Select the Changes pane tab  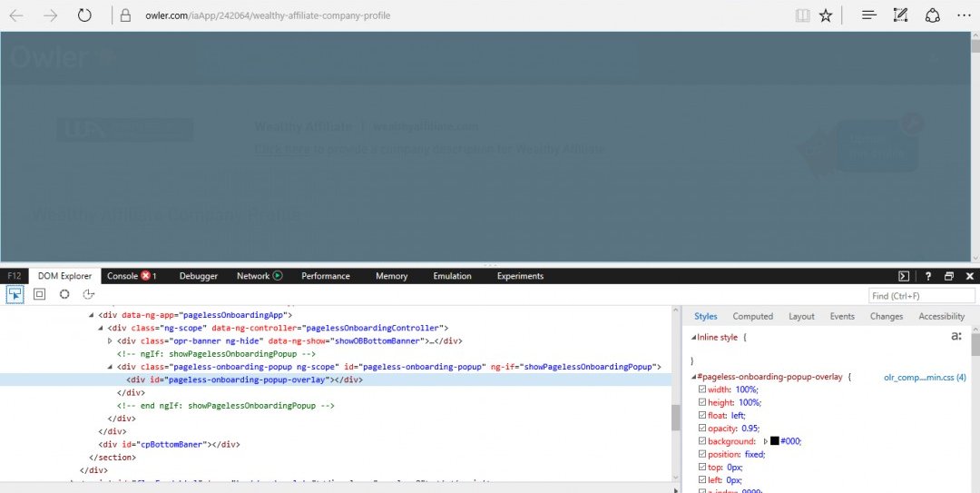(x=887, y=317)
